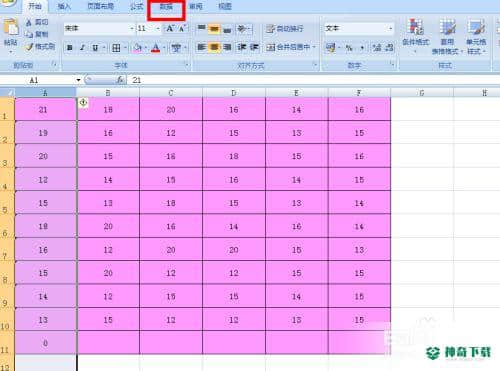Open the Data ribbon tab
The image size is (500, 371).
click(166, 7)
